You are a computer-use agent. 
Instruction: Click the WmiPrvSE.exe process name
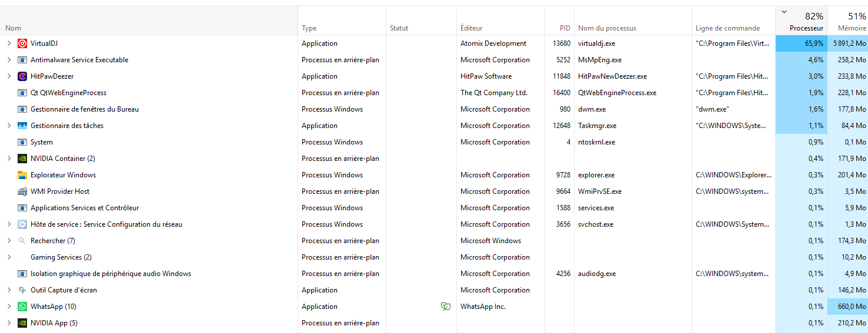pos(600,191)
